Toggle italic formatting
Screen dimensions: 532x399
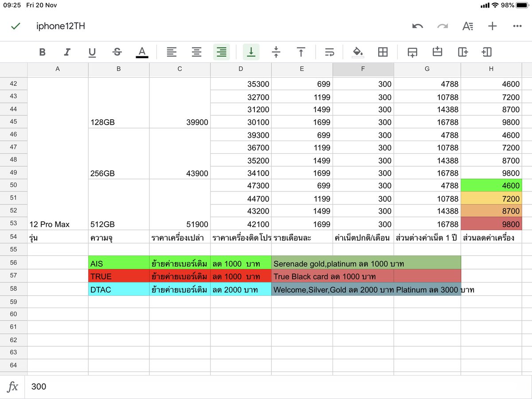pyautogui.click(x=67, y=52)
